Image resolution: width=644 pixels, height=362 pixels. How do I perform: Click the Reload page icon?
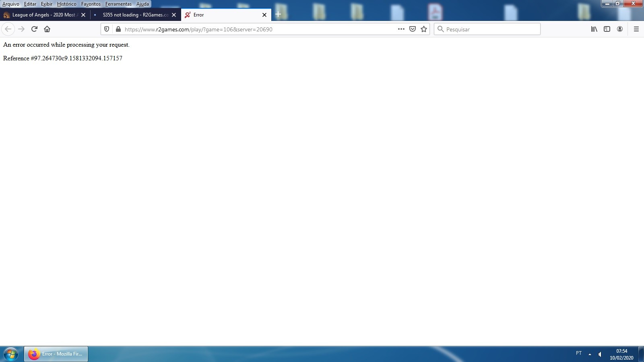[34, 29]
